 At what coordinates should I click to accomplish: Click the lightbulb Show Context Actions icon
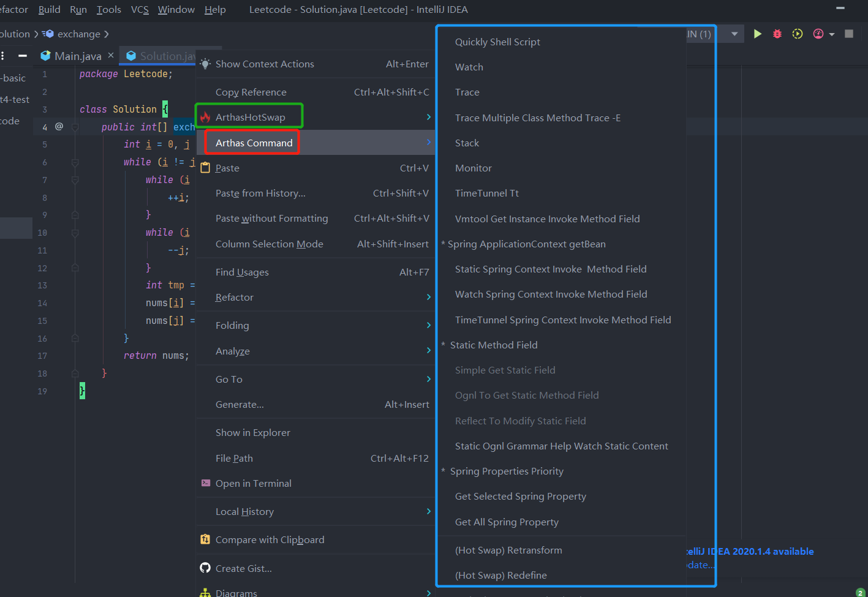tap(205, 64)
